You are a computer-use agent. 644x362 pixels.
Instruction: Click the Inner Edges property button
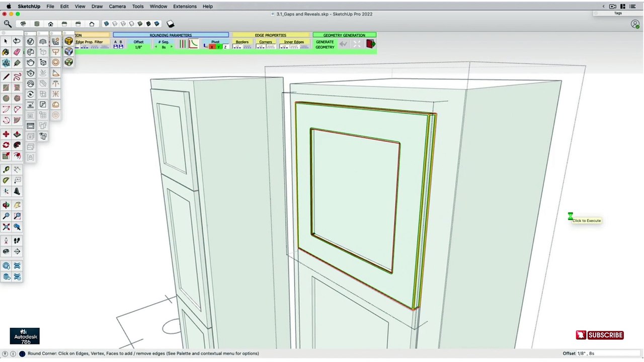[x=294, y=42]
